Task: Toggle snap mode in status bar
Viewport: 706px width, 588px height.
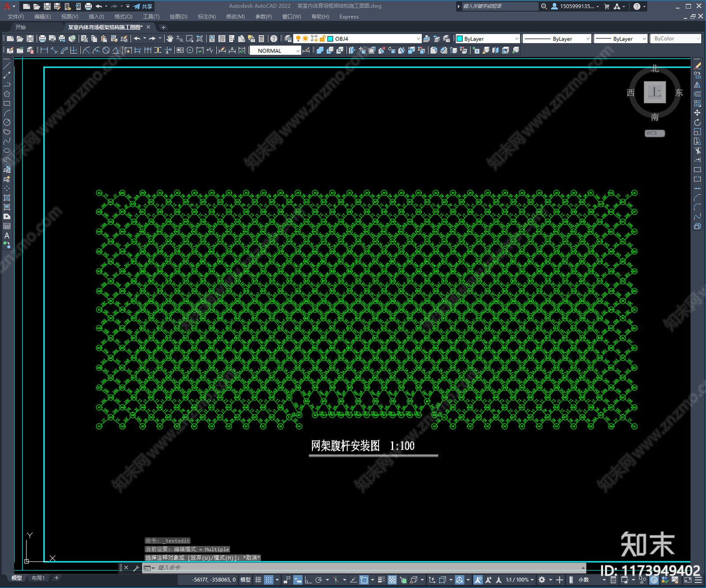Action: (269, 580)
